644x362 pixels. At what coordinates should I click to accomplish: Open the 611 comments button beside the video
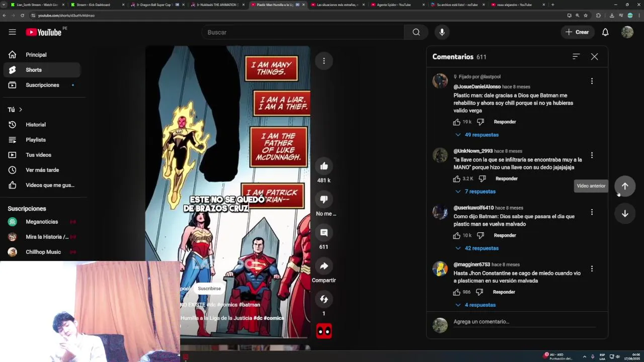[x=324, y=232]
